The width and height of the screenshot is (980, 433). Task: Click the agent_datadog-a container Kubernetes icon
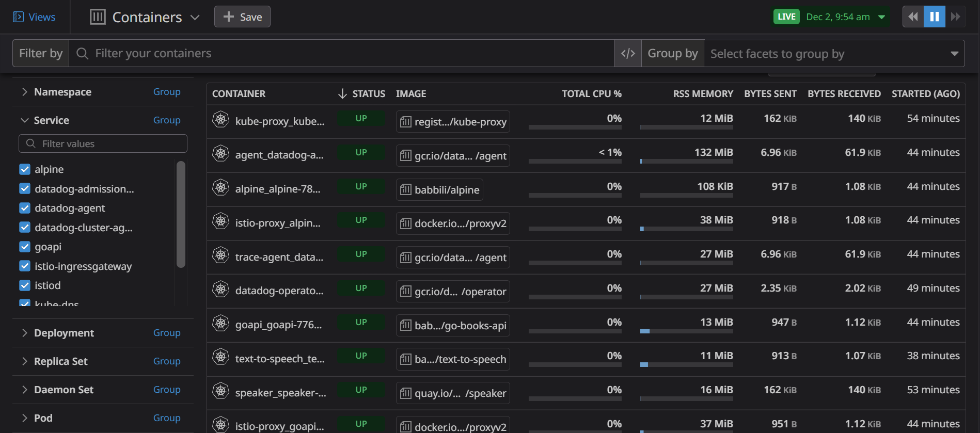click(x=221, y=153)
